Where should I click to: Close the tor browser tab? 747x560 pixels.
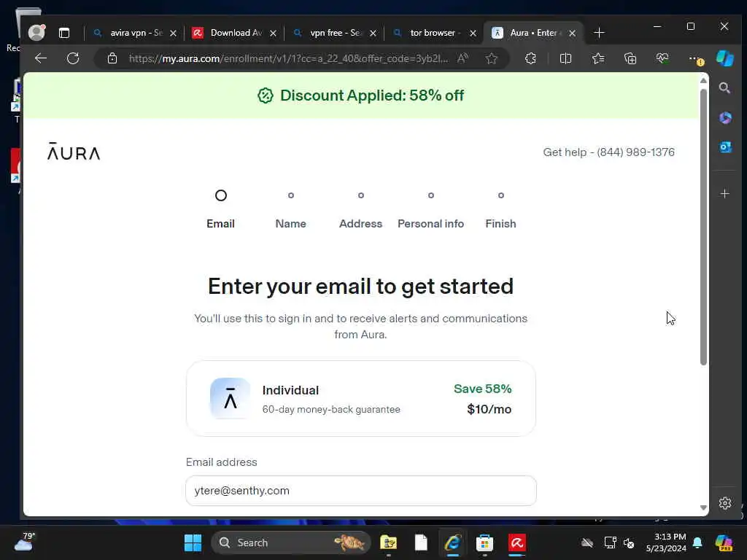(473, 34)
